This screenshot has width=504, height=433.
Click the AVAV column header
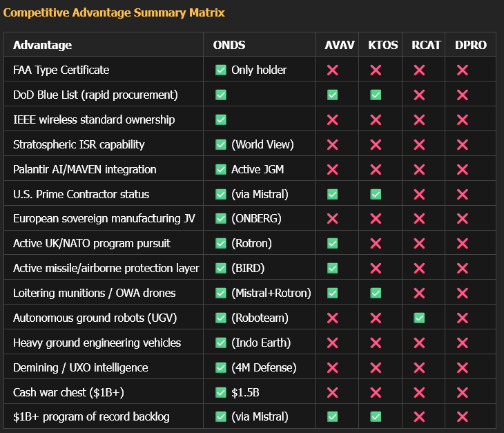(340, 45)
